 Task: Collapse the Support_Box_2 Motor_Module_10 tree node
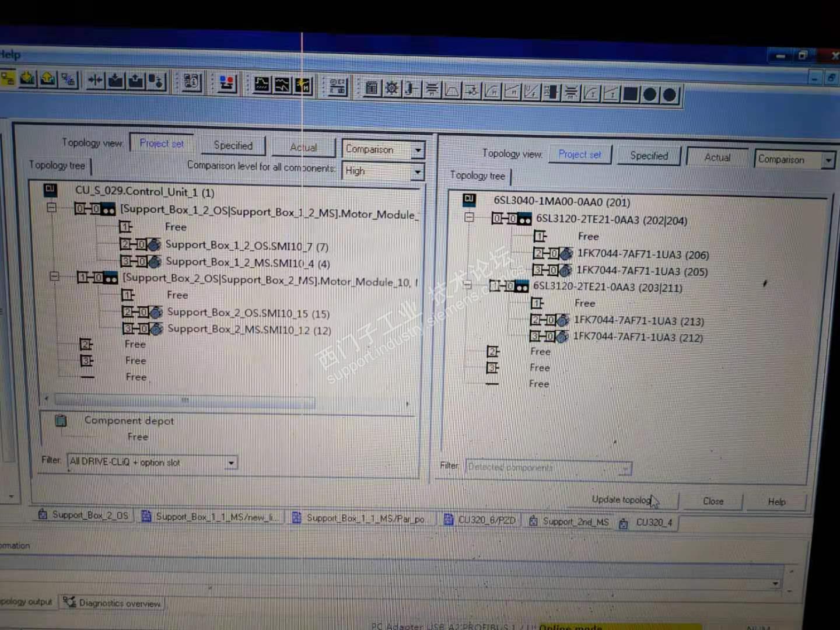click(x=54, y=276)
